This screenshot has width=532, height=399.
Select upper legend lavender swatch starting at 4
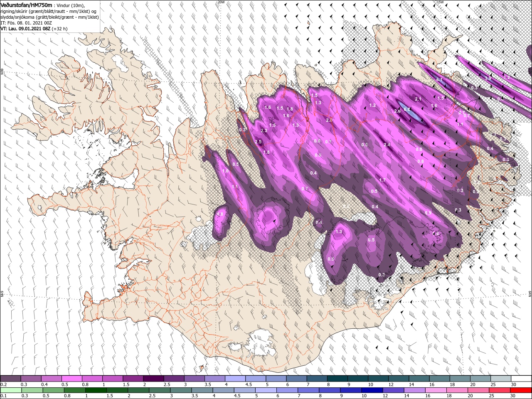click(235, 379)
